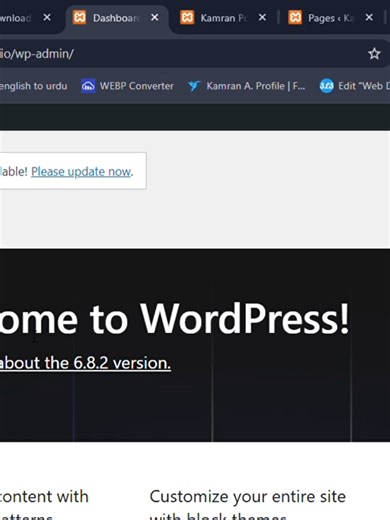Open the 'english to urdu' bookmark
Image resolution: width=390 pixels, height=520 pixels.
pyautogui.click(x=33, y=86)
